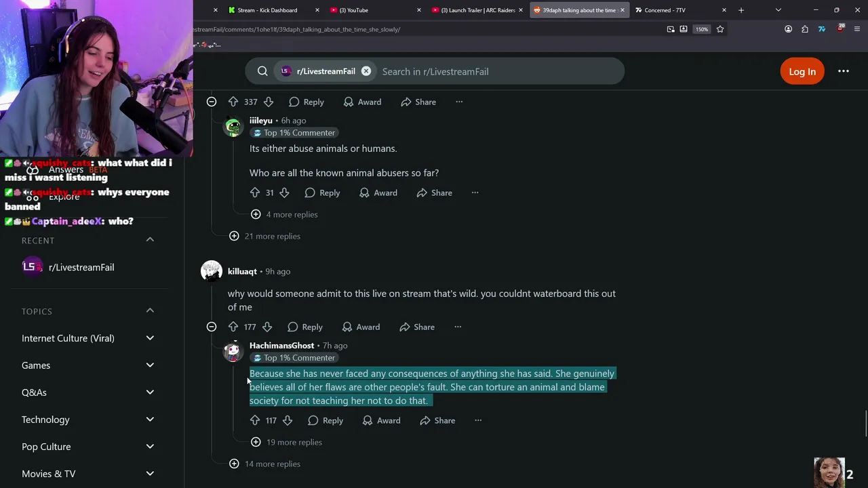Expand the Technology topic
The width and height of the screenshot is (868, 488).
pos(150,420)
